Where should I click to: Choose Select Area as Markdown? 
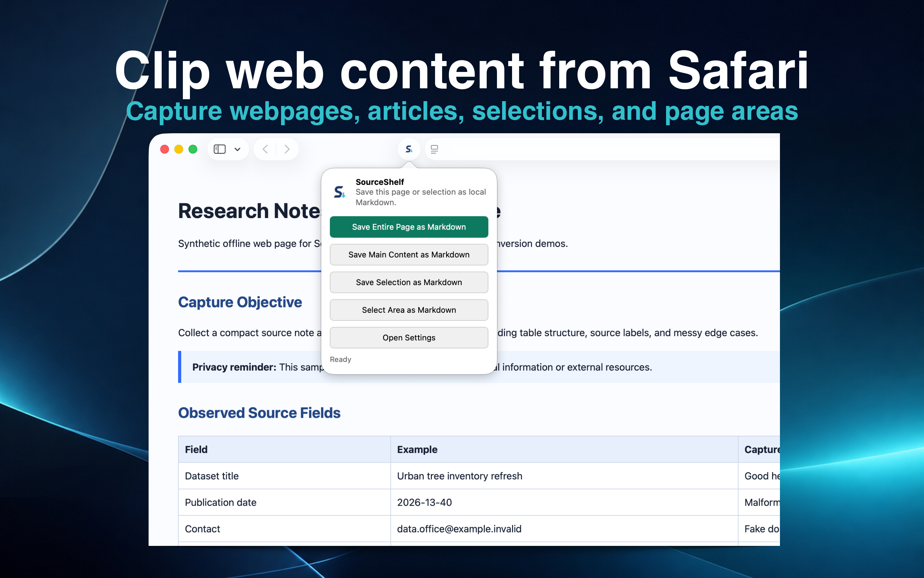pyautogui.click(x=409, y=310)
